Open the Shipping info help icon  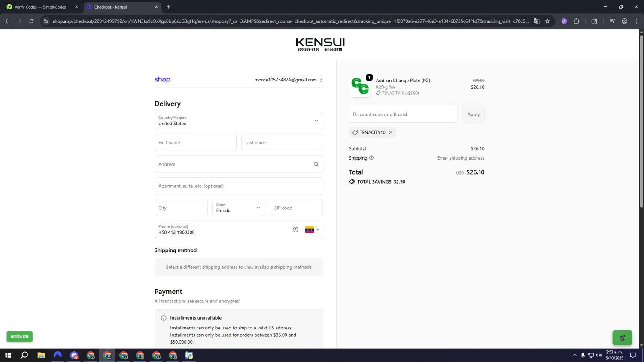tap(371, 158)
